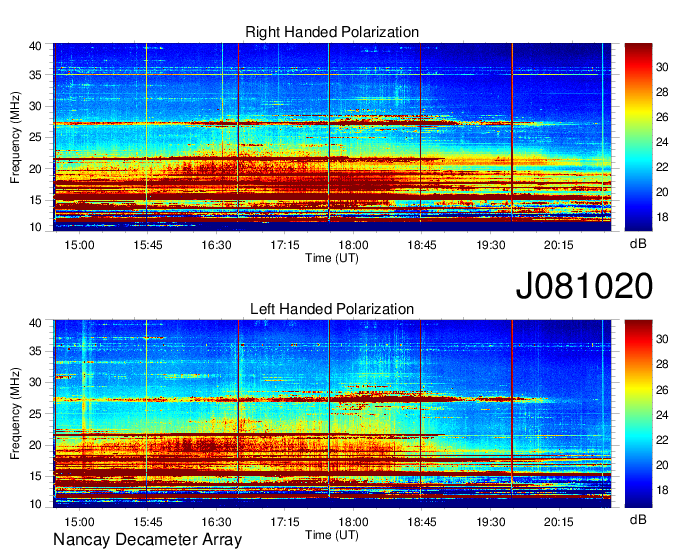The image size is (680, 552).
Task: Click dB unit under Left Handed color bar
Action: pos(638,519)
